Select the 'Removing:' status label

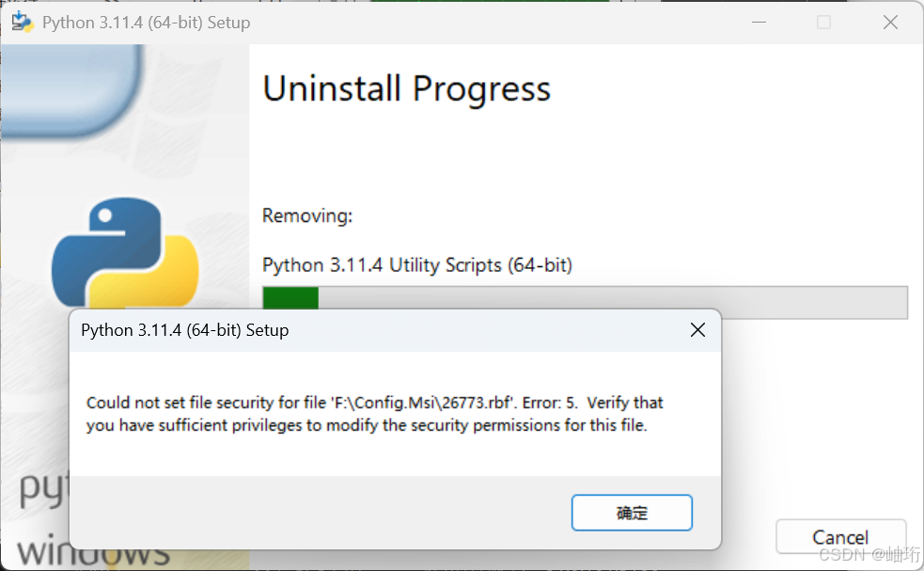306,215
